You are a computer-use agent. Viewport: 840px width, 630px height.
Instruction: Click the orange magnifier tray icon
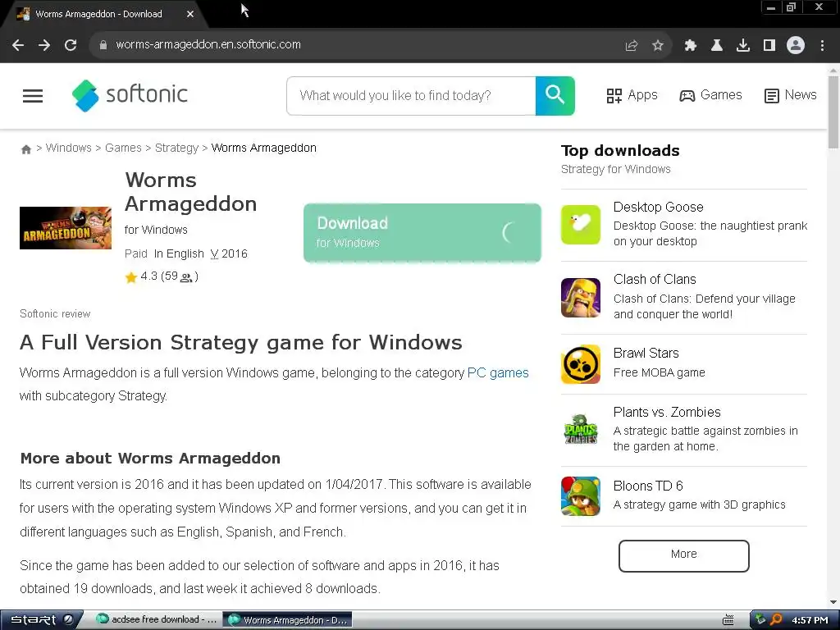(776, 620)
